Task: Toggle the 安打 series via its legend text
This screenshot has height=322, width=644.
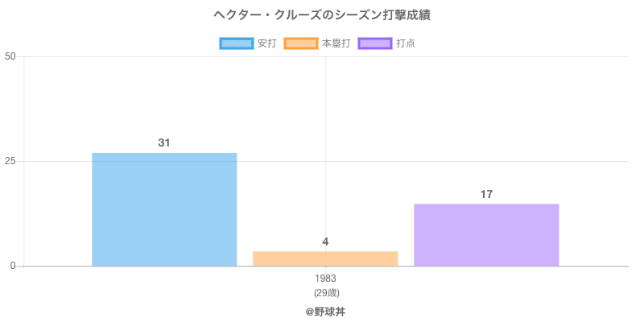Action: pyautogui.click(x=267, y=43)
